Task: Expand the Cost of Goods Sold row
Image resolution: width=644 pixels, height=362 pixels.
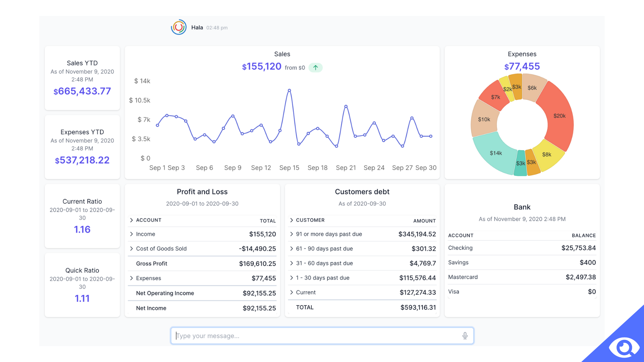Action: pos(131,248)
